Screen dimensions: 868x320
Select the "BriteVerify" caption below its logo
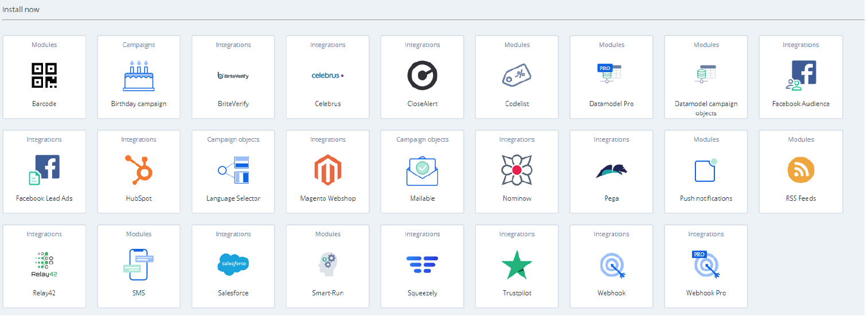[233, 104]
